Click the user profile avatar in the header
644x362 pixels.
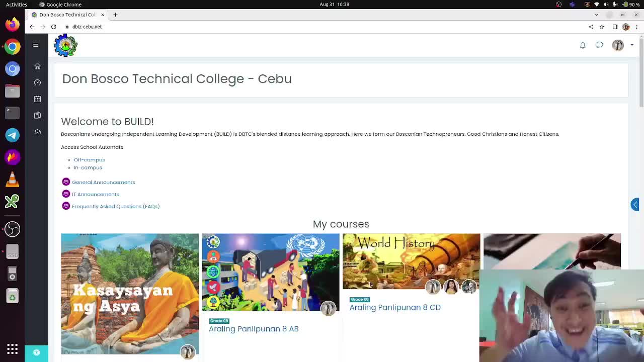[618, 45]
